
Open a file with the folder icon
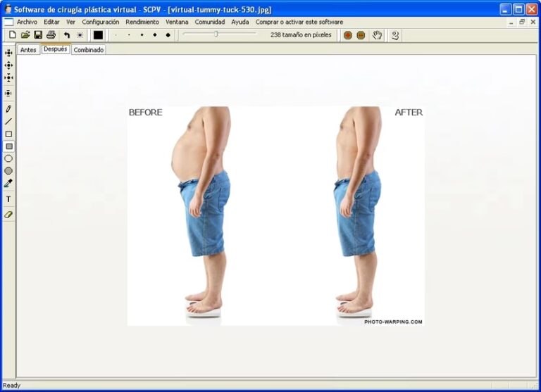(x=25, y=34)
